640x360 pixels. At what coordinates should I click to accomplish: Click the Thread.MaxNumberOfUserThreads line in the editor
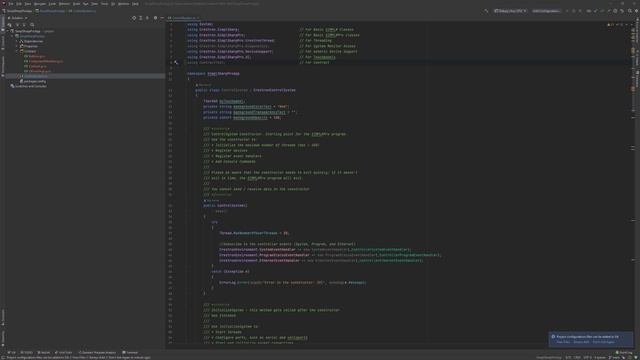coord(254,233)
